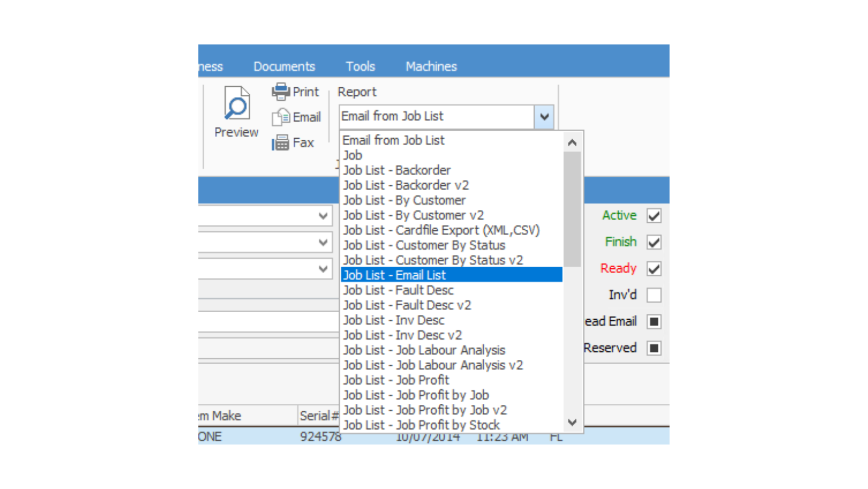This screenshot has width=868, height=489.
Task: Clear the Ready checkbox
Action: tap(654, 268)
